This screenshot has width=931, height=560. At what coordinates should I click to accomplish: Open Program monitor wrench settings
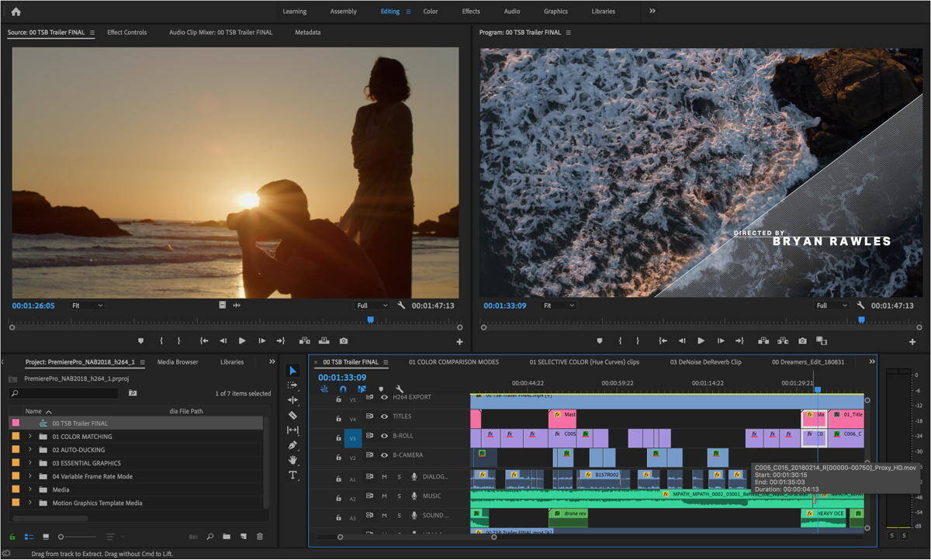tap(861, 306)
